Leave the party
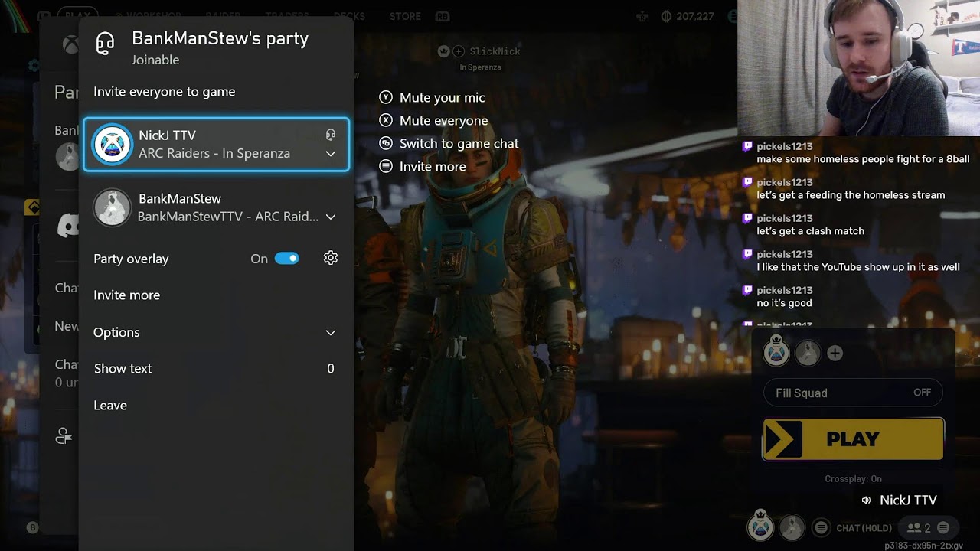 click(x=110, y=406)
